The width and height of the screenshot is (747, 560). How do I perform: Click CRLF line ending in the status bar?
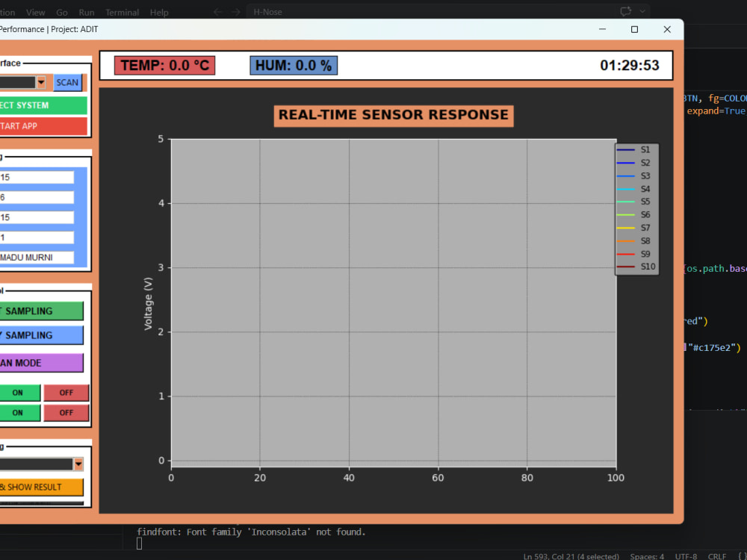click(x=717, y=556)
